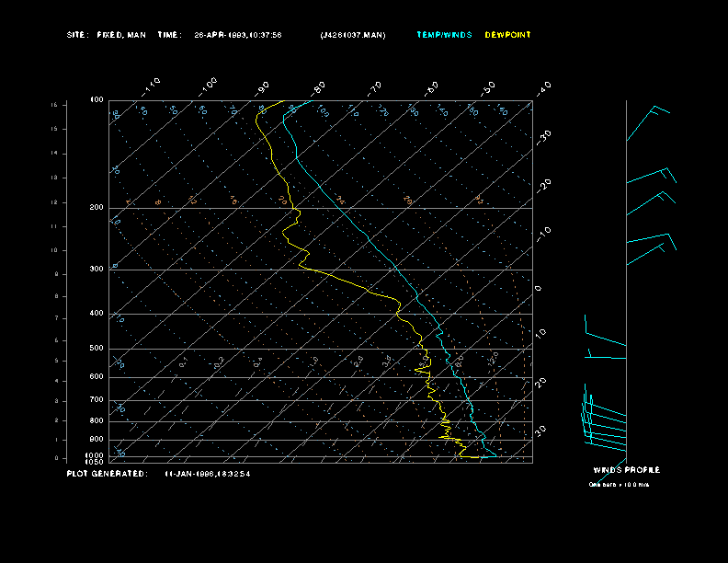Image resolution: width=728 pixels, height=563 pixels.
Task: Click the yellow DEWPOINT legend label
Action: tap(507, 35)
